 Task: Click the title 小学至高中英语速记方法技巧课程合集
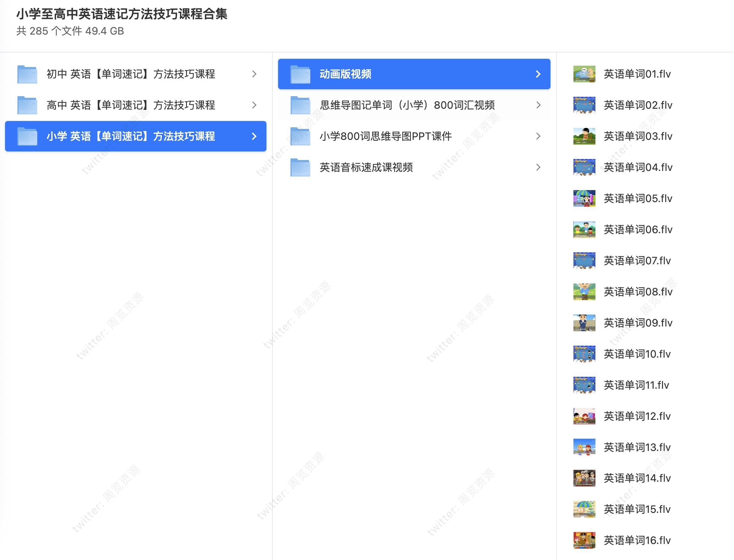coord(122,14)
